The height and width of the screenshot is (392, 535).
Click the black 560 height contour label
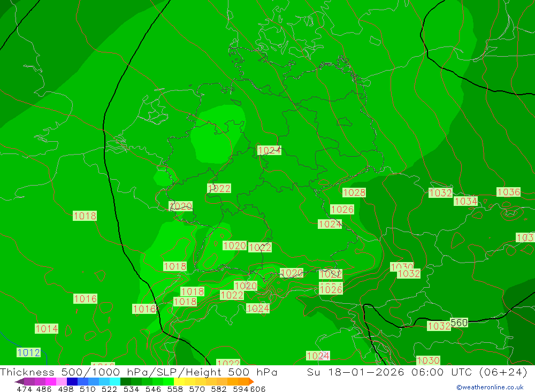459,322
